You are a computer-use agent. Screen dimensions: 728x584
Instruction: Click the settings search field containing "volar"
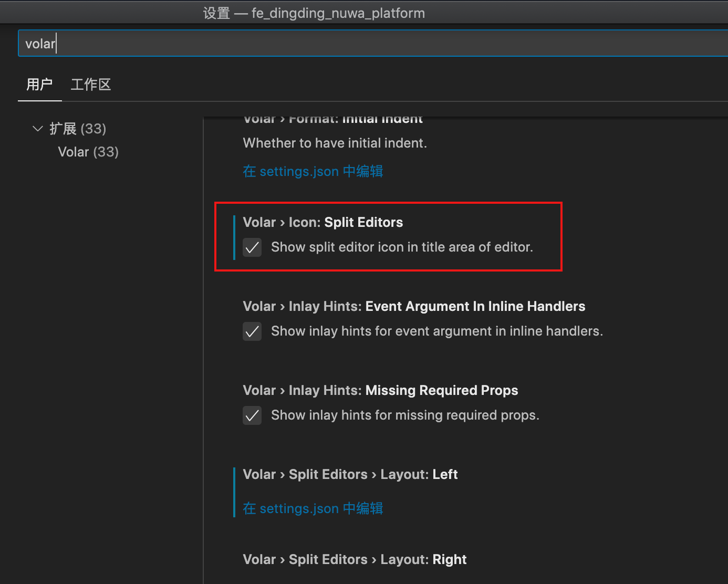373,43
